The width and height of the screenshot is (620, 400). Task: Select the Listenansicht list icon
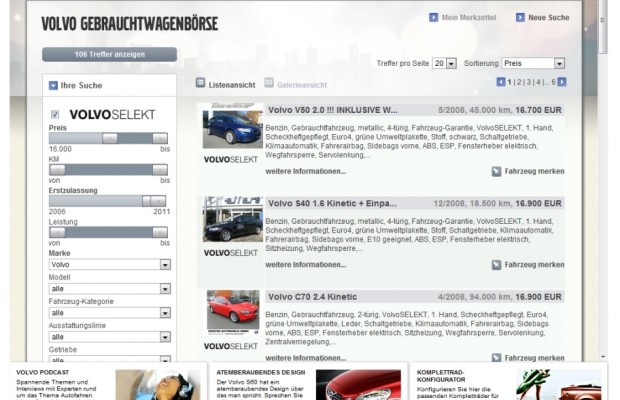[200, 83]
